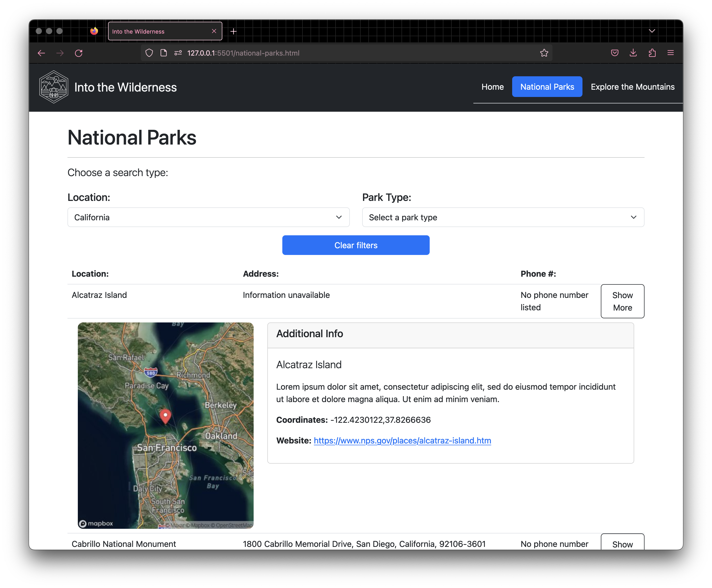This screenshot has width=712, height=588.
Task: Open the downloads arrow icon
Action: (633, 53)
